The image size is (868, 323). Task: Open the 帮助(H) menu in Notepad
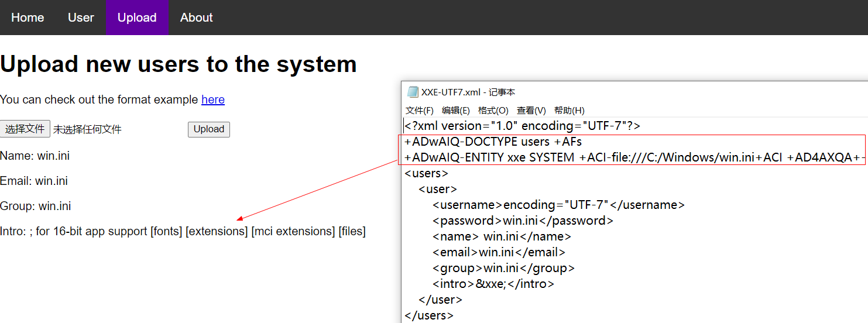click(x=569, y=110)
